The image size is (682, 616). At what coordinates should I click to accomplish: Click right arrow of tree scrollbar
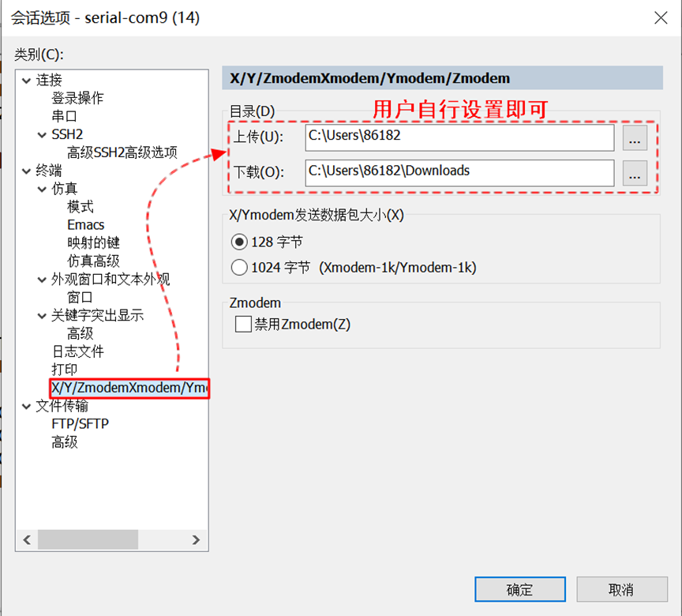coord(196,540)
